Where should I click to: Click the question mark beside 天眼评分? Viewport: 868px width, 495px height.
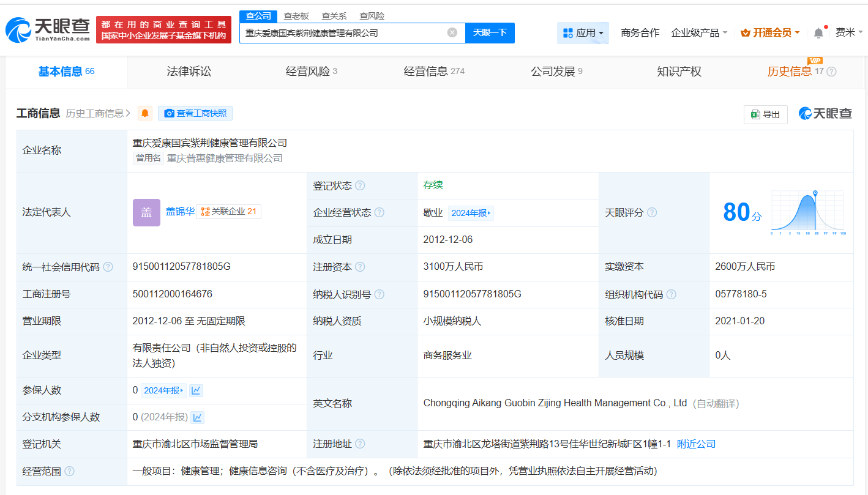(651, 212)
